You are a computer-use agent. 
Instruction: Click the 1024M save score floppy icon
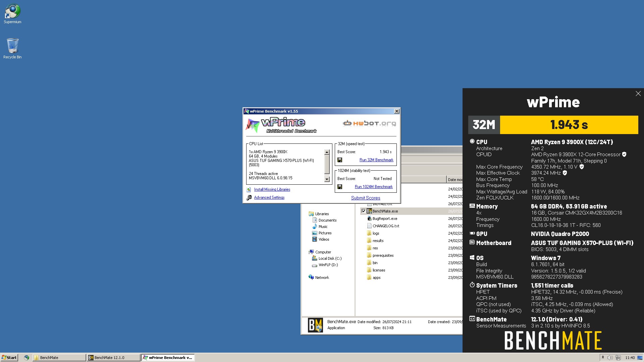pyautogui.click(x=340, y=187)
